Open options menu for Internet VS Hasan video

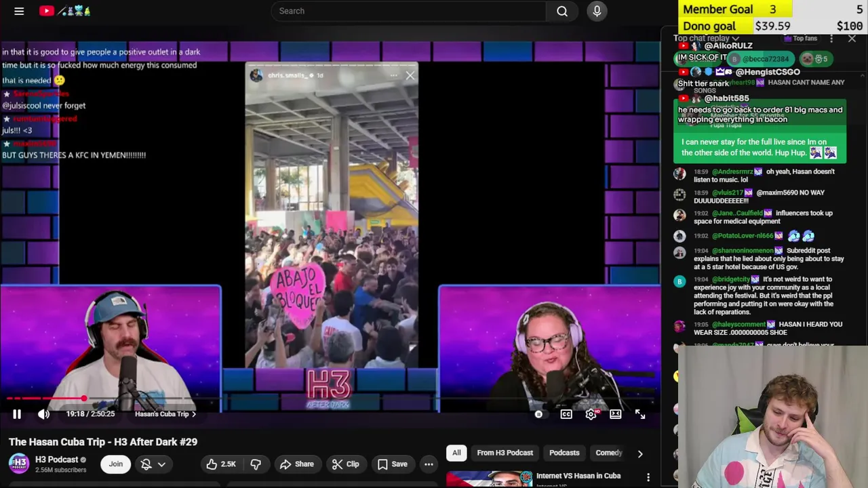[648, 477]
